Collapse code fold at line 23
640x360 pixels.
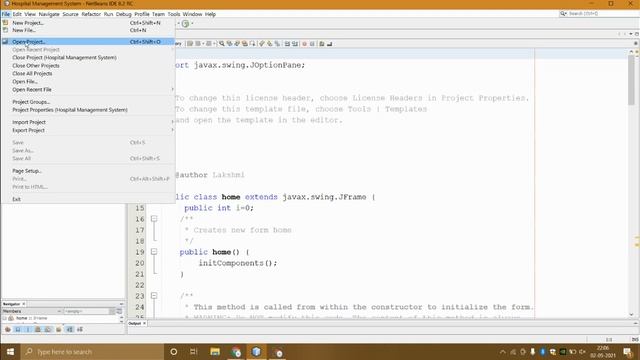154,296
